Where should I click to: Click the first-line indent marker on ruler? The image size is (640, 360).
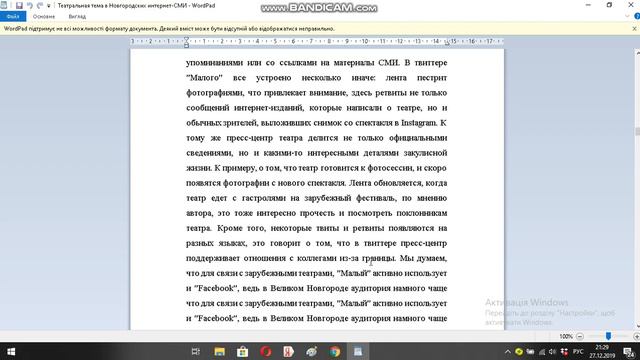186,40
